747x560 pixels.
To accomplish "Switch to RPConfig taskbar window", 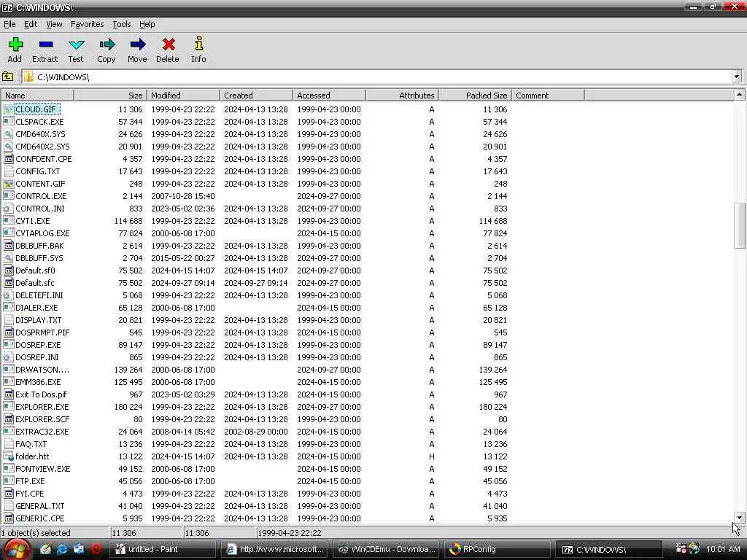I will [x=498, y=550].
